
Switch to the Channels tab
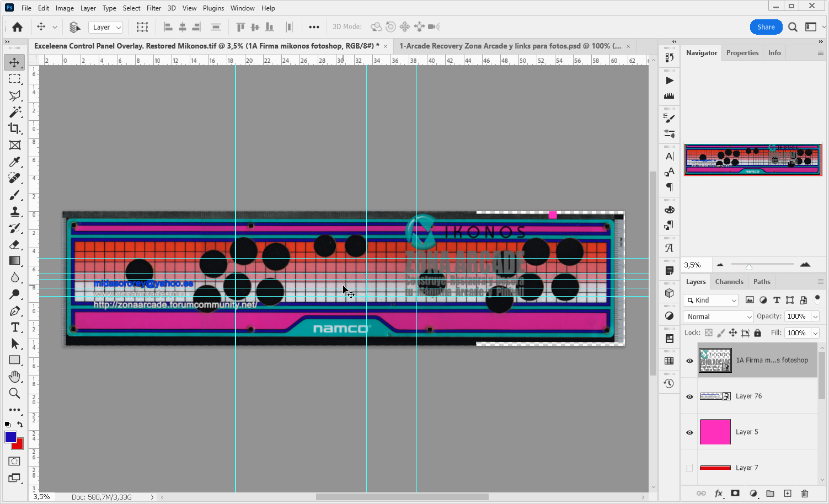coord(729,281)
